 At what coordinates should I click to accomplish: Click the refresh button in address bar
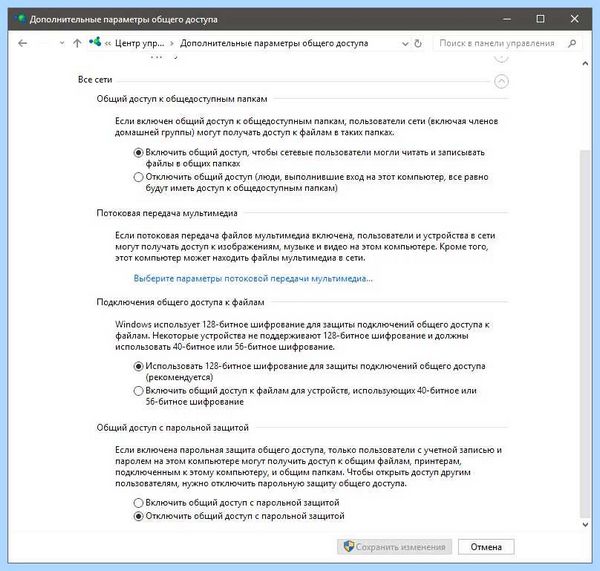[418, 43]
